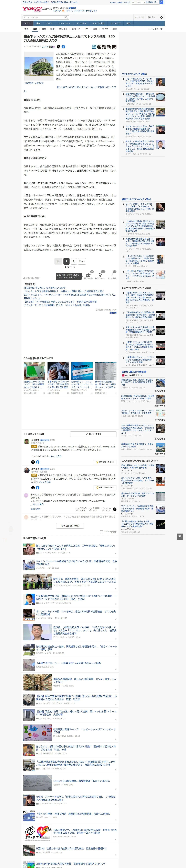React with わかりやすい lightbulb icon

(x=100, y=275)
